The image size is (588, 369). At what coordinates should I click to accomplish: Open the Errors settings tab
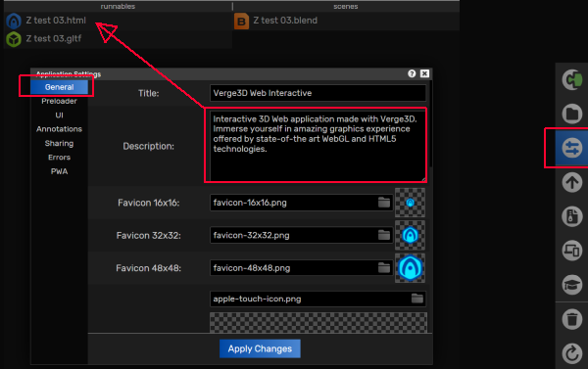coord(59,158)
